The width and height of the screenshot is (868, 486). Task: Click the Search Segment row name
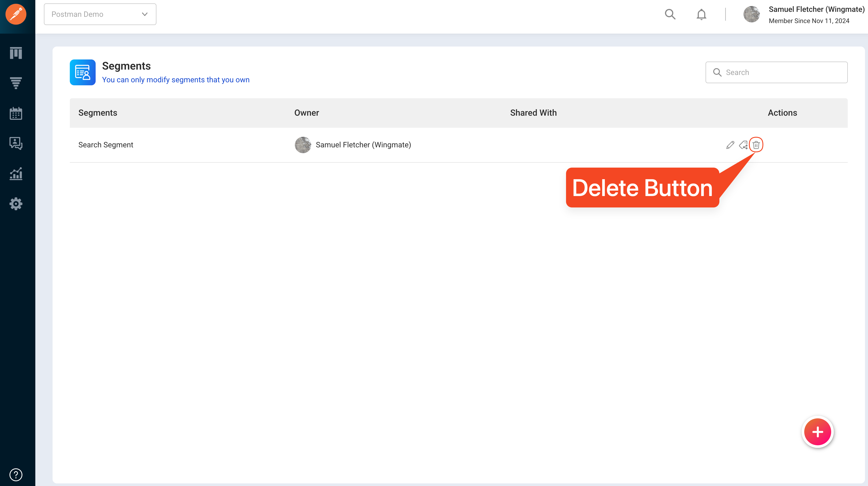click(x=106, y=145)
